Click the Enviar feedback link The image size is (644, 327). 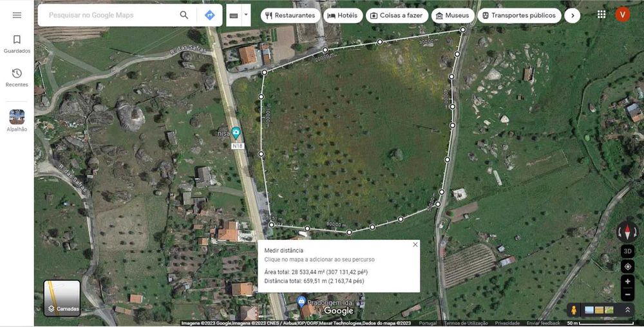pos(544,323)
